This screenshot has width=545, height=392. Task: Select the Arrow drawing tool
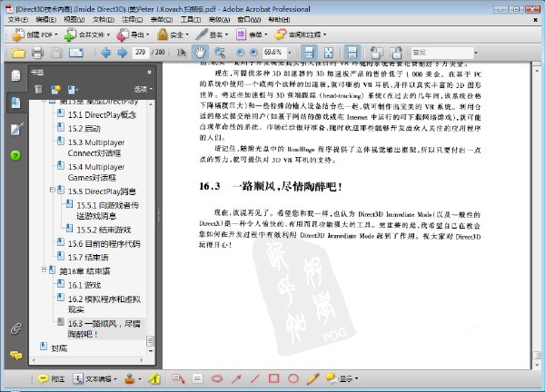pos(236,378)
